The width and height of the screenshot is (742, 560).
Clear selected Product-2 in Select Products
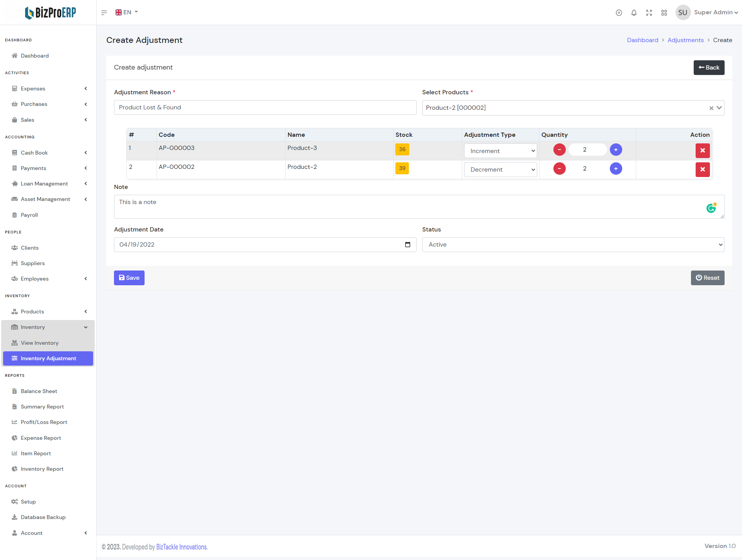coord(711,108)
